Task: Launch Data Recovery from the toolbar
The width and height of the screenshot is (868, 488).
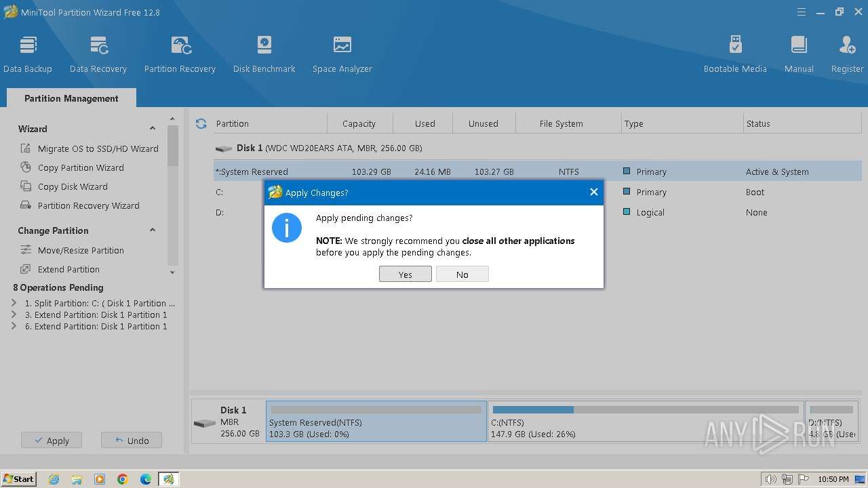Action: 98,54
